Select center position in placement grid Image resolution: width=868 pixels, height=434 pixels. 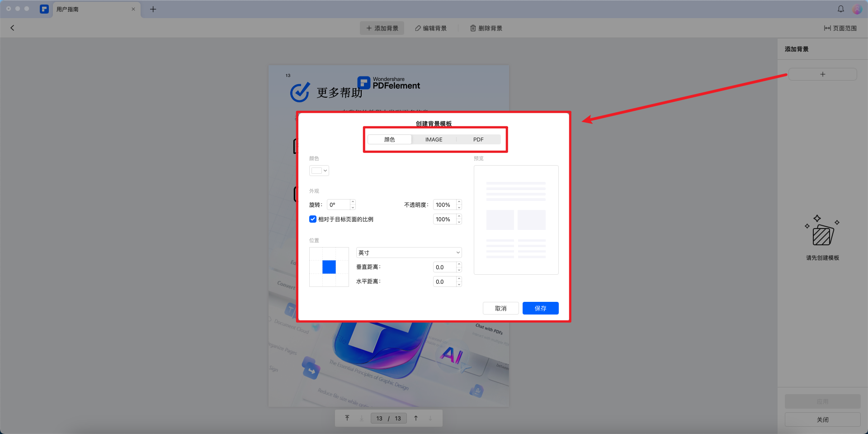[x=329, y=267]
